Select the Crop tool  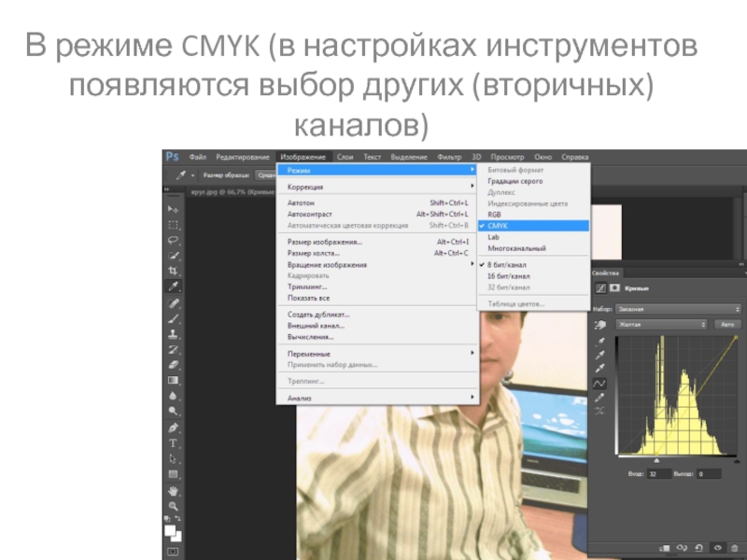[173, 271]
